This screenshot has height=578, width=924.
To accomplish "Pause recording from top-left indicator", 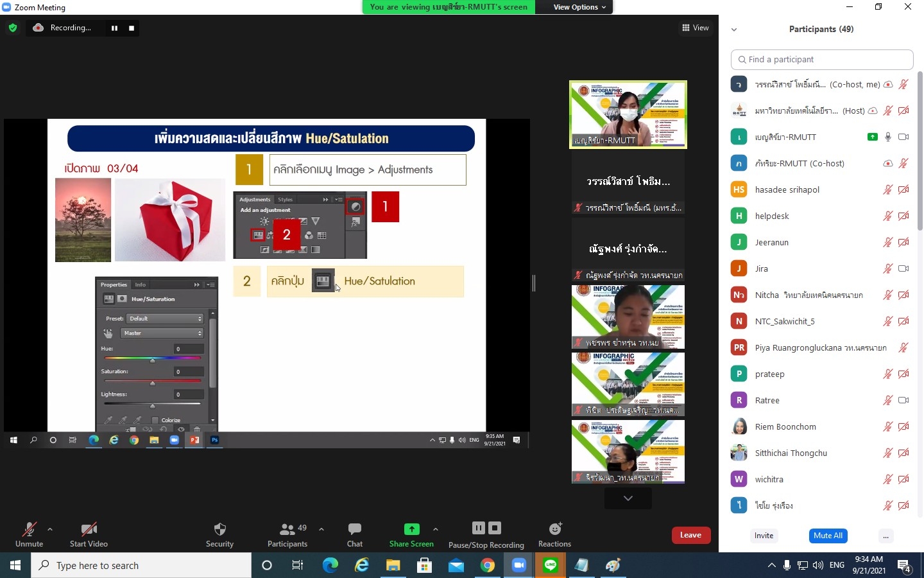I will pyautogui.click(x=114, y=28).
